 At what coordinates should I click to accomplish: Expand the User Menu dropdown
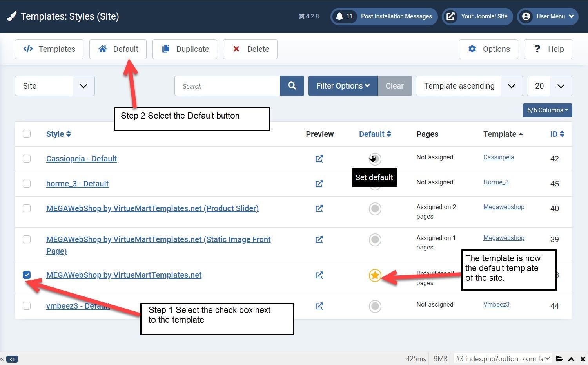click(548, 16)
